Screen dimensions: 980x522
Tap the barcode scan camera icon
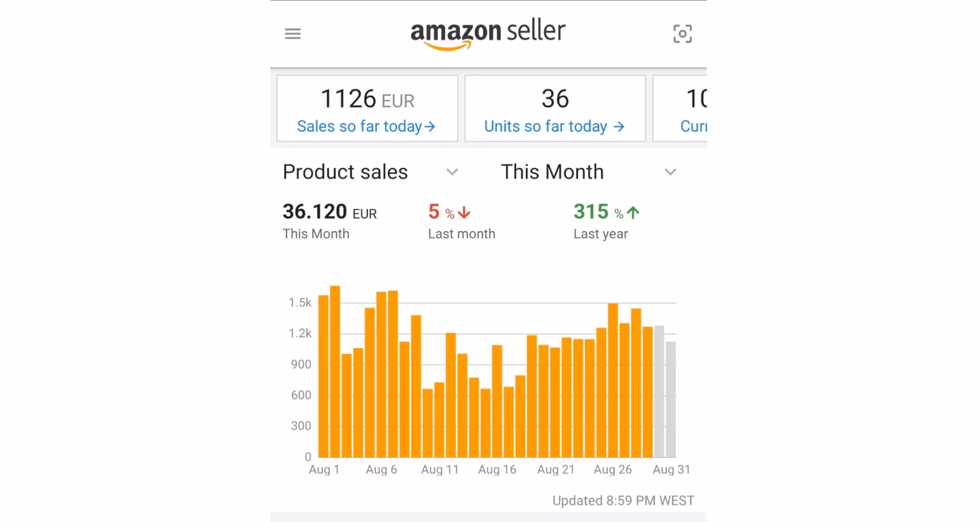pos(682,34)
